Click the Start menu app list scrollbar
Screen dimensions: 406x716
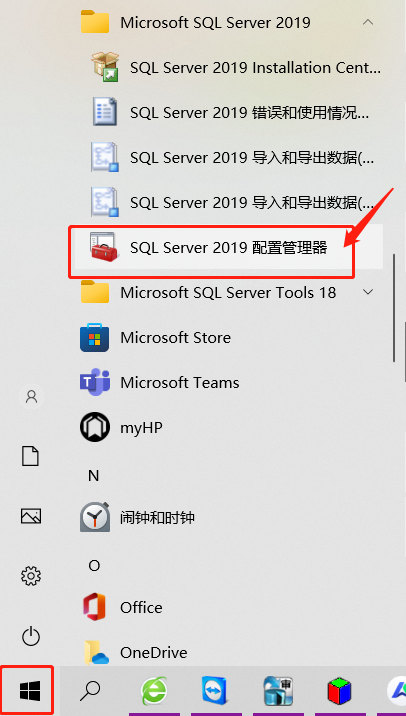(394, 307)
